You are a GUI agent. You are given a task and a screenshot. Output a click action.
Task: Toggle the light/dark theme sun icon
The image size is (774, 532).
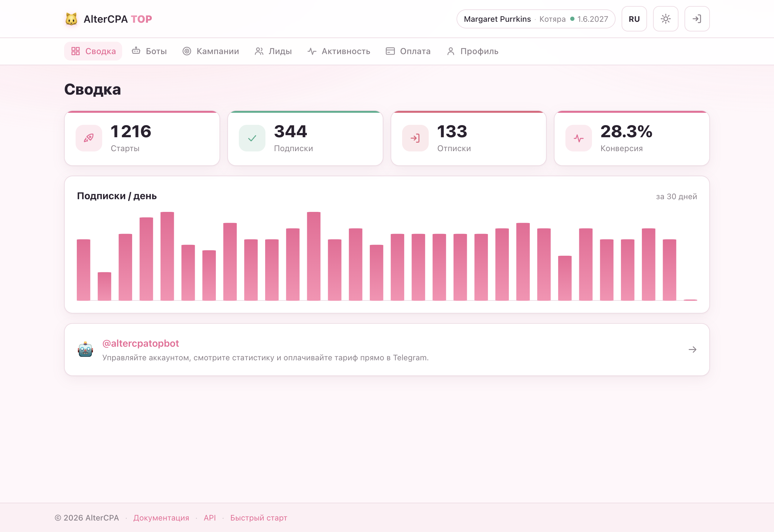[x=665, y=19]
